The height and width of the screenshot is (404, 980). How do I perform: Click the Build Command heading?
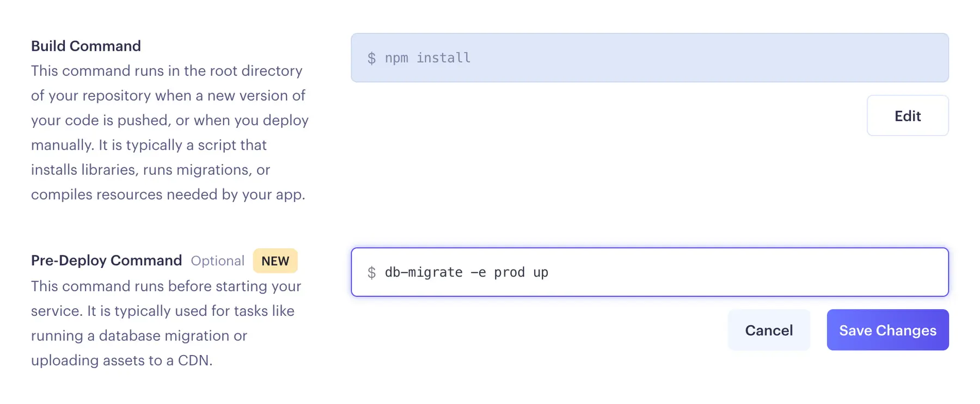[x=85, y=46]
